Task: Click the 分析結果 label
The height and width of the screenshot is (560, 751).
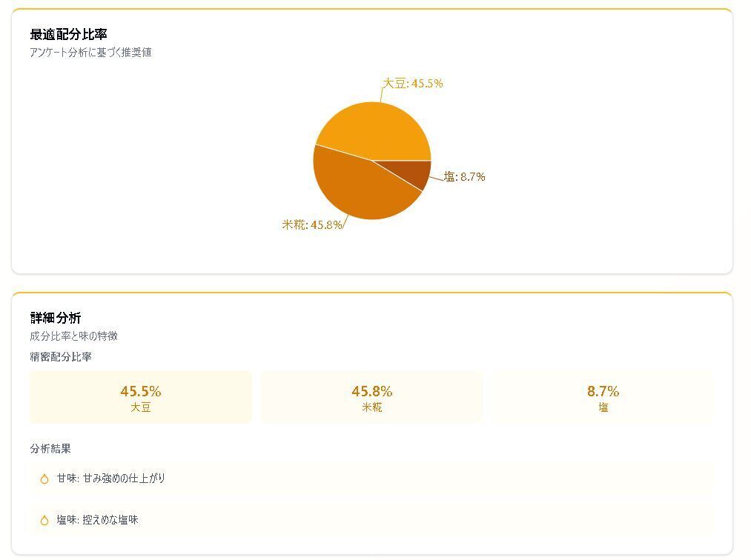Action: coord(50,449)
